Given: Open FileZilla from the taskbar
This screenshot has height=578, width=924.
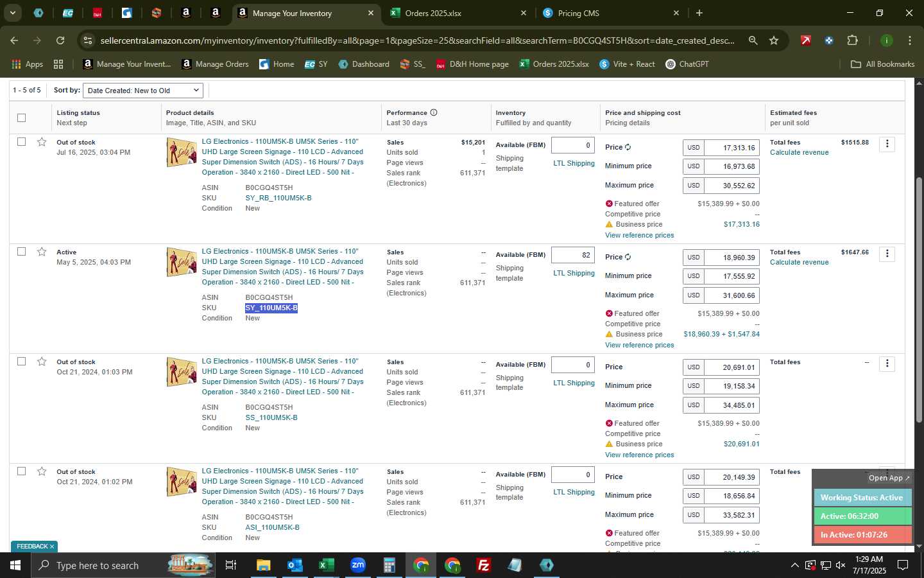Looking at the screenshot, I should tap(484, 565).
